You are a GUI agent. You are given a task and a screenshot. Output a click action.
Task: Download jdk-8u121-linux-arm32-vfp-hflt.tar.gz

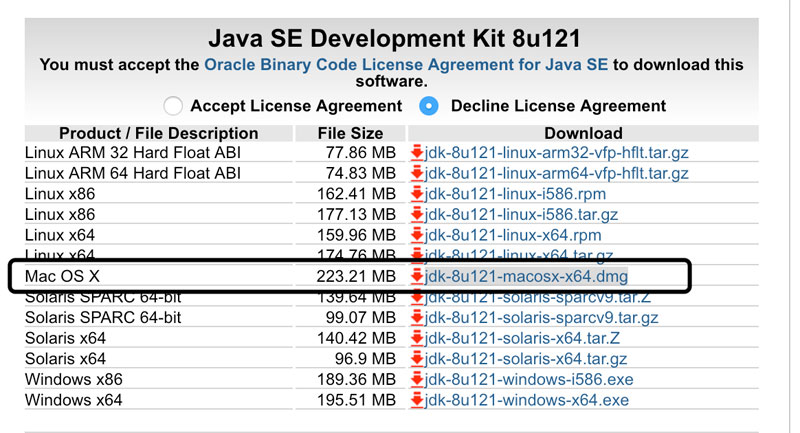556,152
